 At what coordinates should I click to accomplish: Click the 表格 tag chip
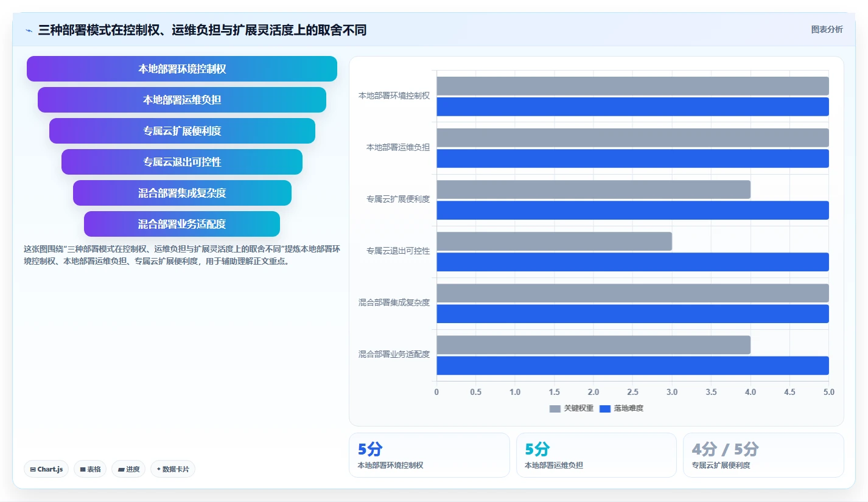point(90,469)
